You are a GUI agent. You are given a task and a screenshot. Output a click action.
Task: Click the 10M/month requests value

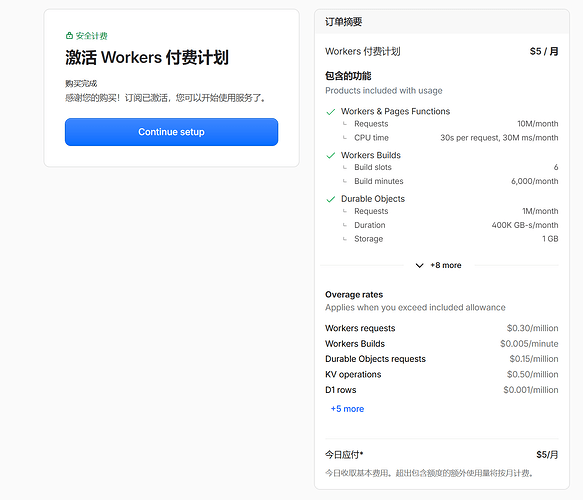click(538, 124)
